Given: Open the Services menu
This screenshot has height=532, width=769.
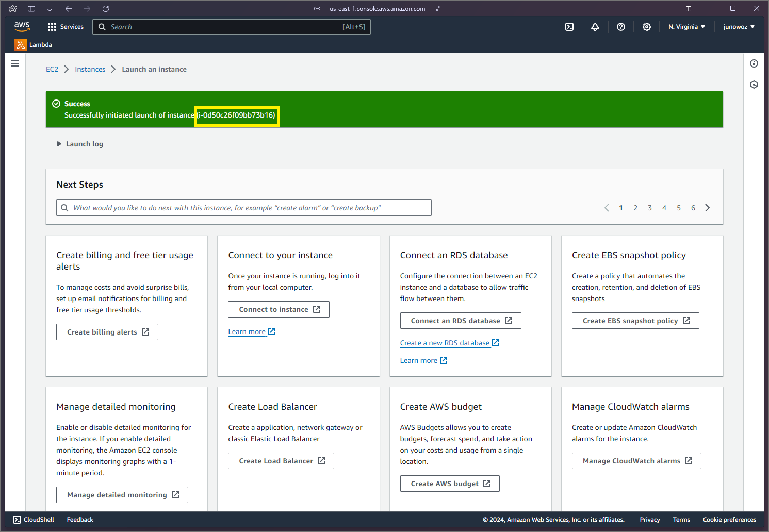Looking at the screenshot, I should click(66, 27).
